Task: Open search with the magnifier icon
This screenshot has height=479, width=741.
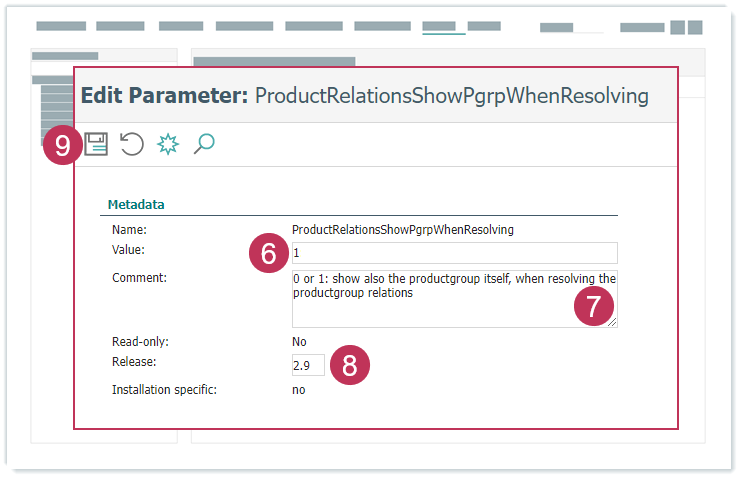Action: coord(204,145)
